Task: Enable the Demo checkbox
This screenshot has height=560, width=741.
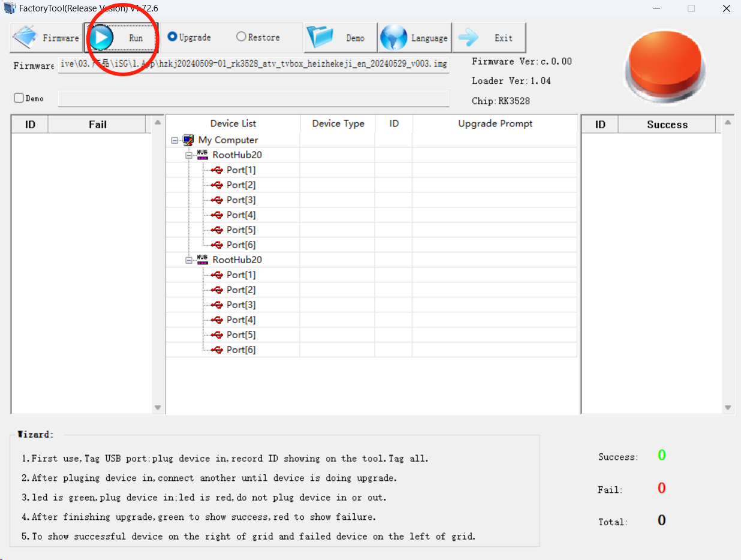Action: coord(19,98)
